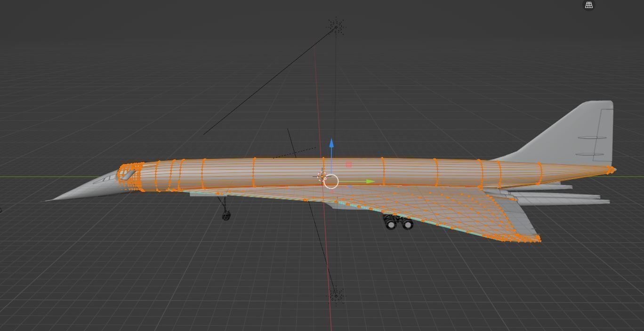Click the nose landing gear wheel
This screenshot has width=644, height=331.
coord(226,215)
